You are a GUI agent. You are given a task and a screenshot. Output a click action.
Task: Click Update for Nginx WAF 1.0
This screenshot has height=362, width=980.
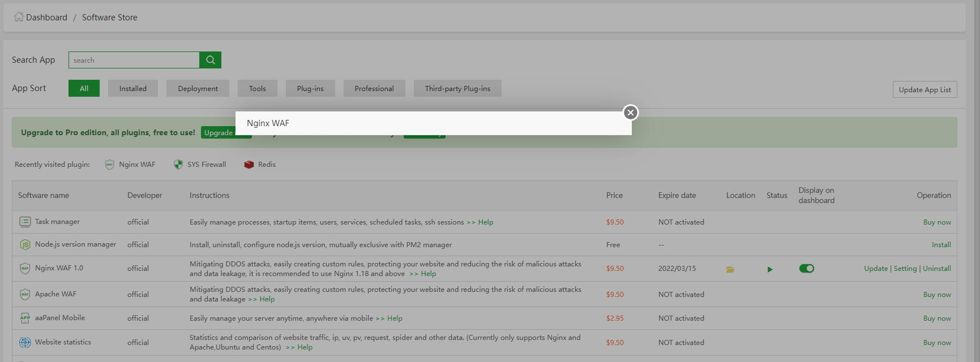[876, 269]
